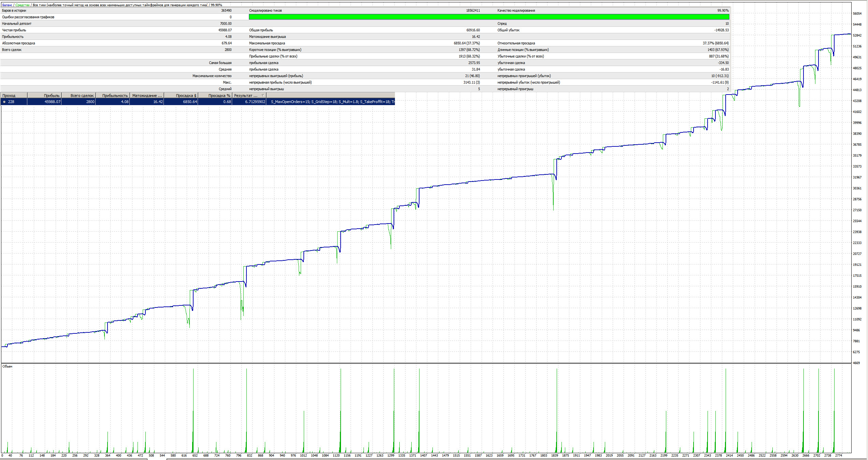Click the 365490 bars value
The height and width of the screenshot is (460, 868).
(x=226, y=11)
